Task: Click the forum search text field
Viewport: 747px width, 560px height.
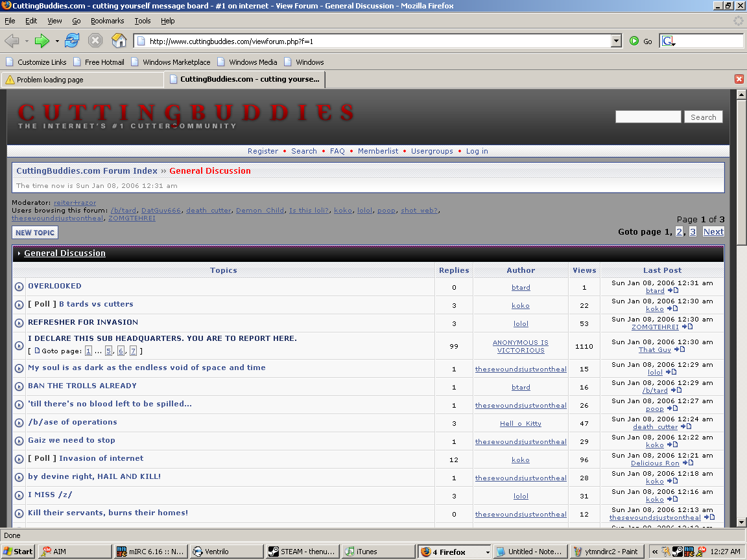Action: (648, 117)
